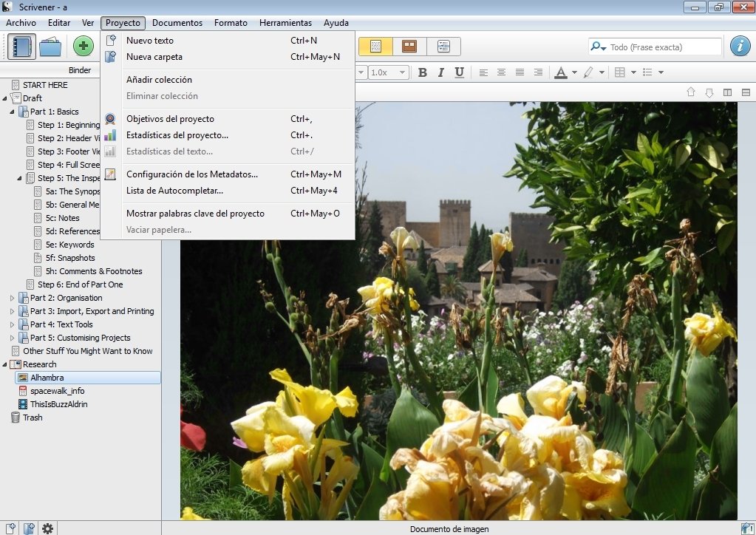Select spacewalk_info document
Screen dimensions: 756x535
(58, 391)
